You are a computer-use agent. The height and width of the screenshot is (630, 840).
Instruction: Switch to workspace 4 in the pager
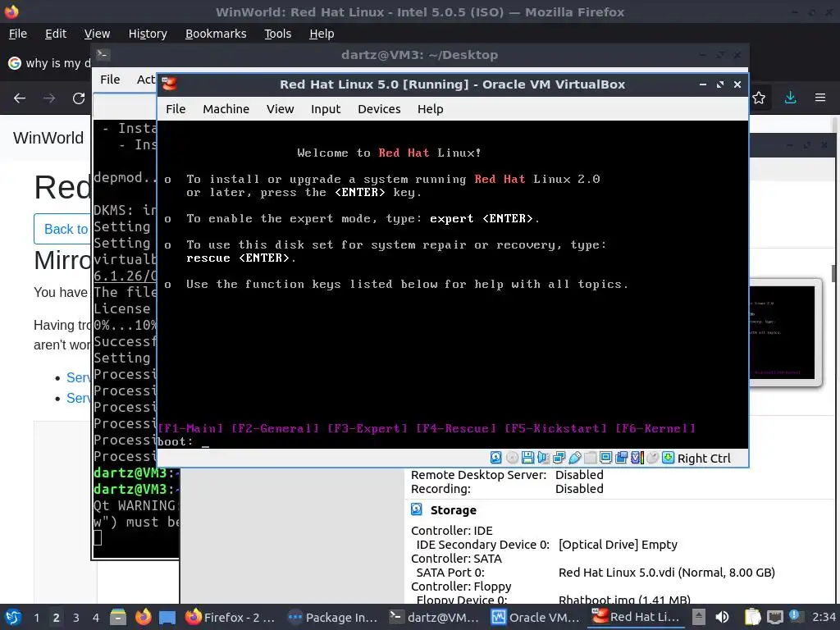96,618
